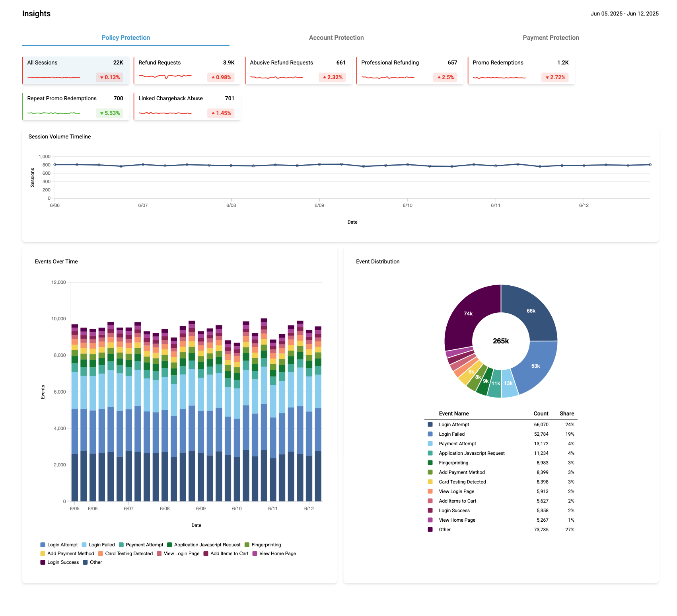Select the Linked Chargeback Abuse card
The width and height of the screenshot is (677, 616).
pos(187,106)
